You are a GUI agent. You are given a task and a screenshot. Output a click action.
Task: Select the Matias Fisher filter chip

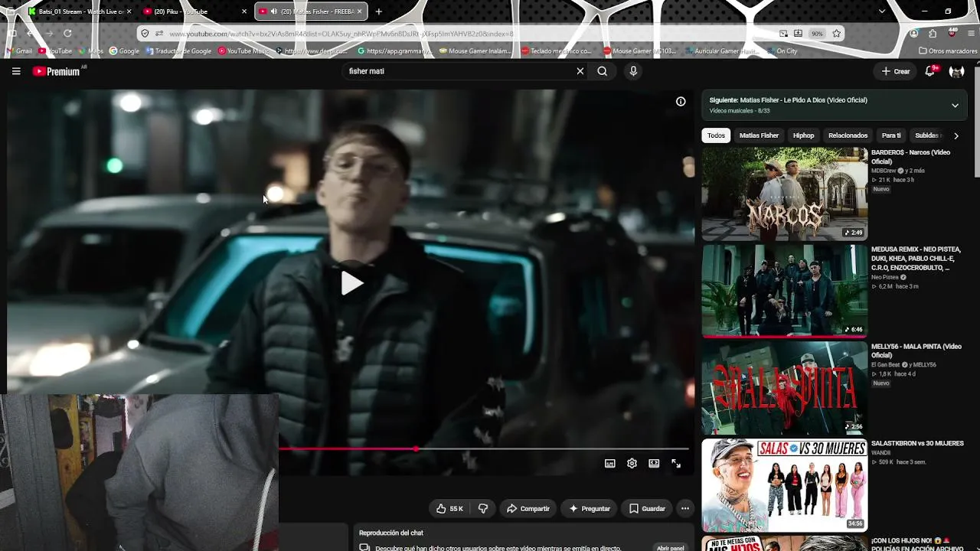[x=759, y=135]
